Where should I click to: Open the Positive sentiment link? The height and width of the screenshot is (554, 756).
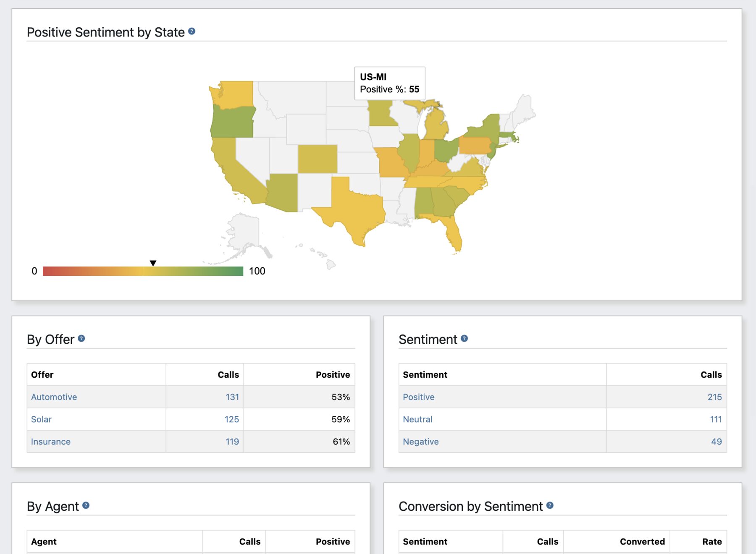(x=418, y=397)
